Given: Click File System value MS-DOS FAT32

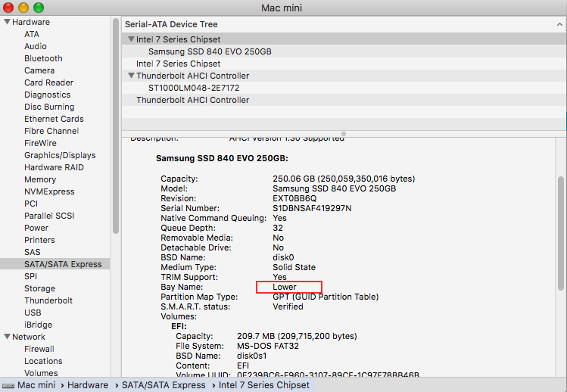Looking at the screenshot, I should point(268,346).
